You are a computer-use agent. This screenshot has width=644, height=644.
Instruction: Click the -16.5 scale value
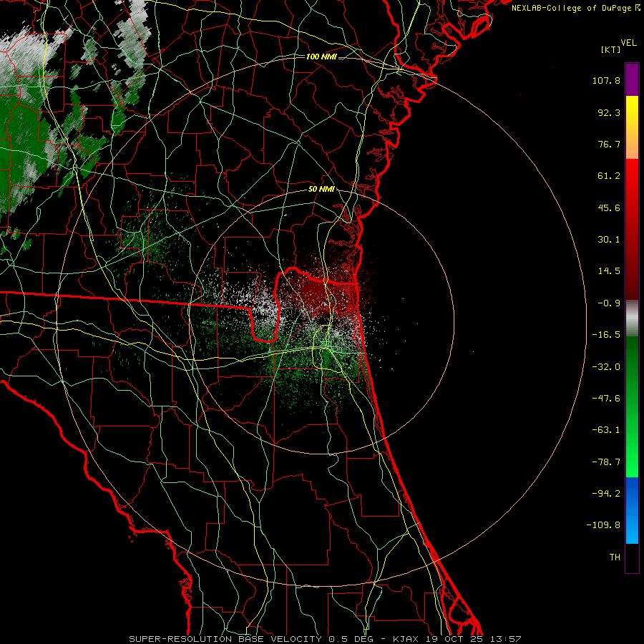click(x=606, y=335)
